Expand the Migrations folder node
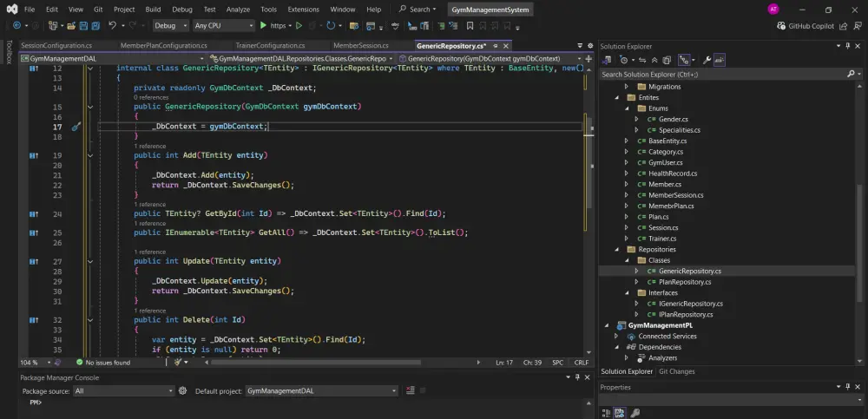The width and height of the screenshot is (868, 419). (626, 87)
